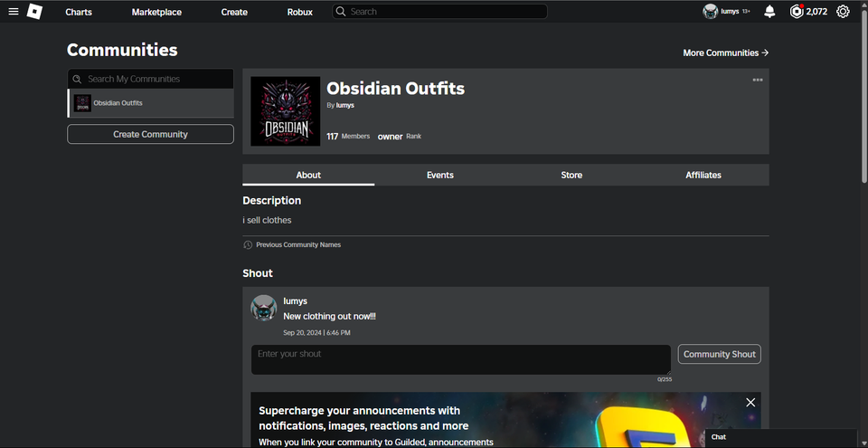
Task: Open the notifications bell
Action: [x=769, y=12]
